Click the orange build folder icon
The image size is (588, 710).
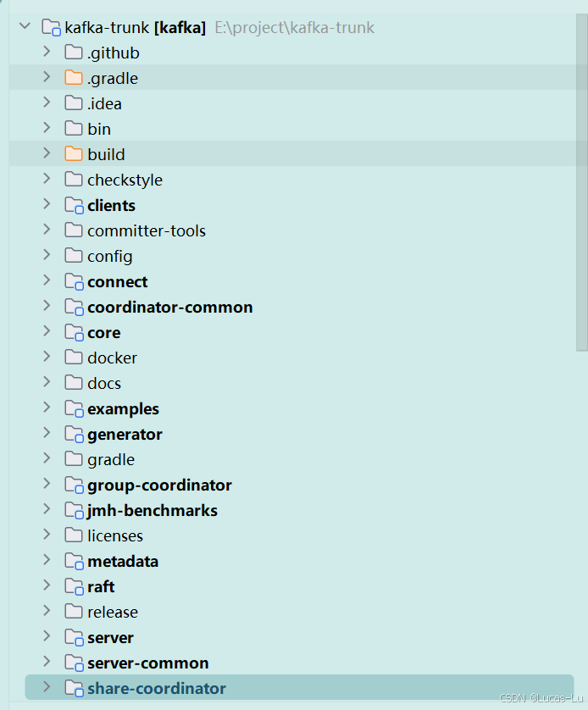pos(74,153)
